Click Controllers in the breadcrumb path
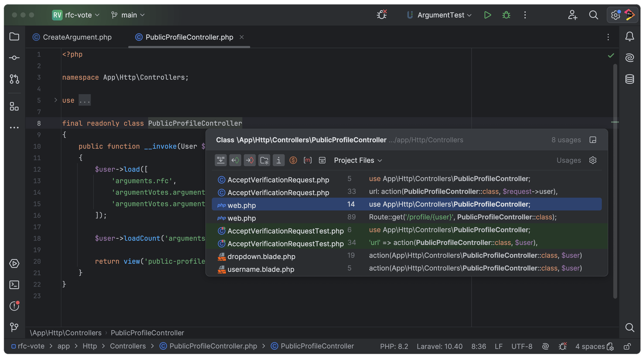The image size is (644, 357). point(127,346)
